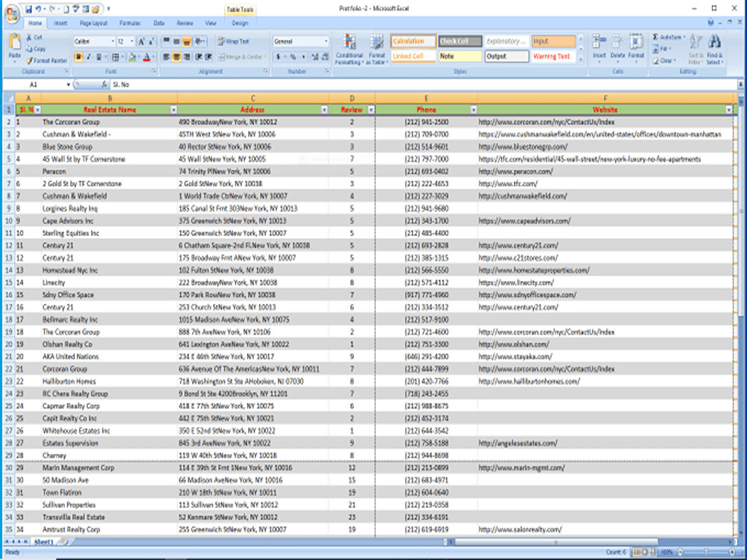
Task: Click Increase Font Size icon
Action: [x=141, y=42]
